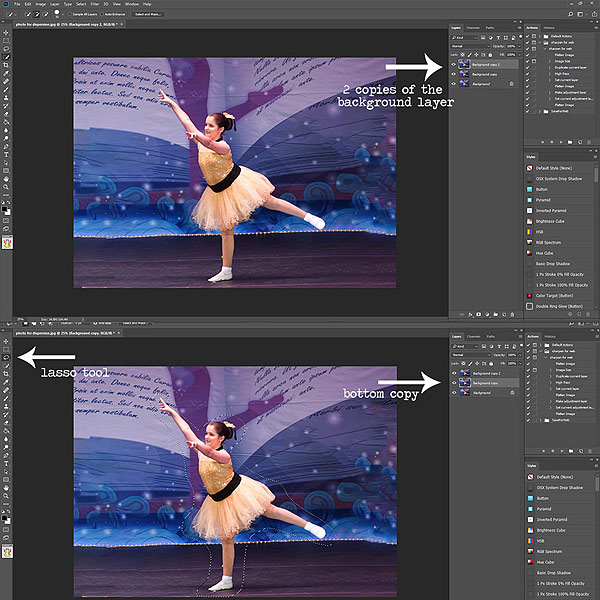Open Normal blend mode dropdown in upper panel
The height and width of the screenshot is (600, 600).
tap(470, 46)
